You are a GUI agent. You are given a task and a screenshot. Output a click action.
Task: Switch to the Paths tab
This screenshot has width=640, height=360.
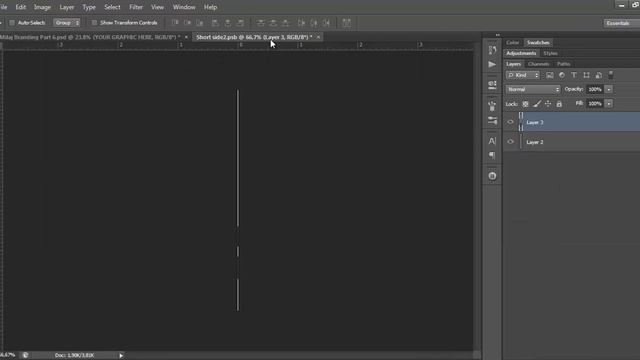563,64
